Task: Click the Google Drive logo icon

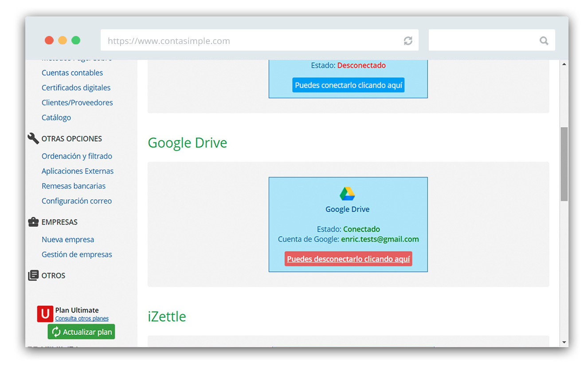Action: tap(347, 194)
